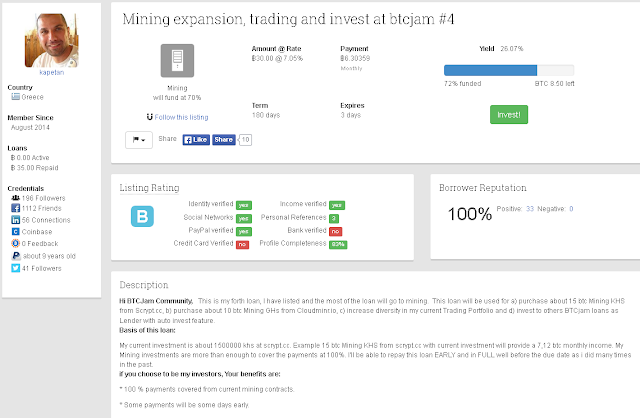Click the about 9 years old text
The image size is (640, 418).
click(49, 256)
